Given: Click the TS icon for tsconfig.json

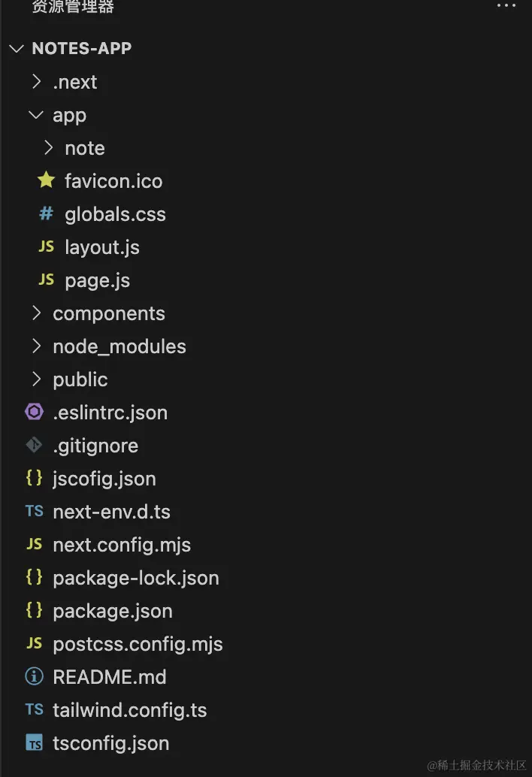Looking at the screenshot, I should point(34,742).
